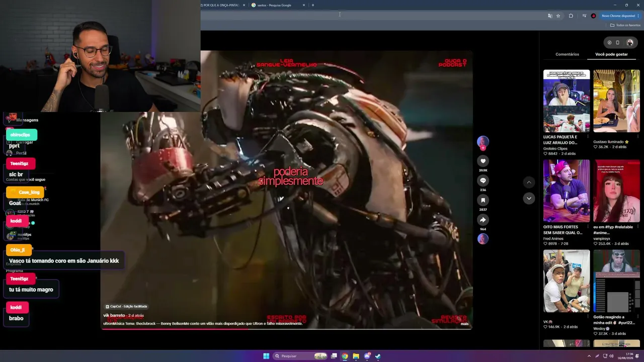Open Gustavo Iluminado video thumbnail

[616, 101]
